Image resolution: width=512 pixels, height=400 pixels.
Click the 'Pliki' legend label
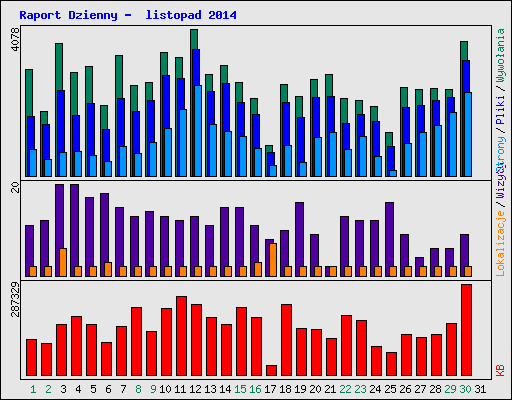500,110
